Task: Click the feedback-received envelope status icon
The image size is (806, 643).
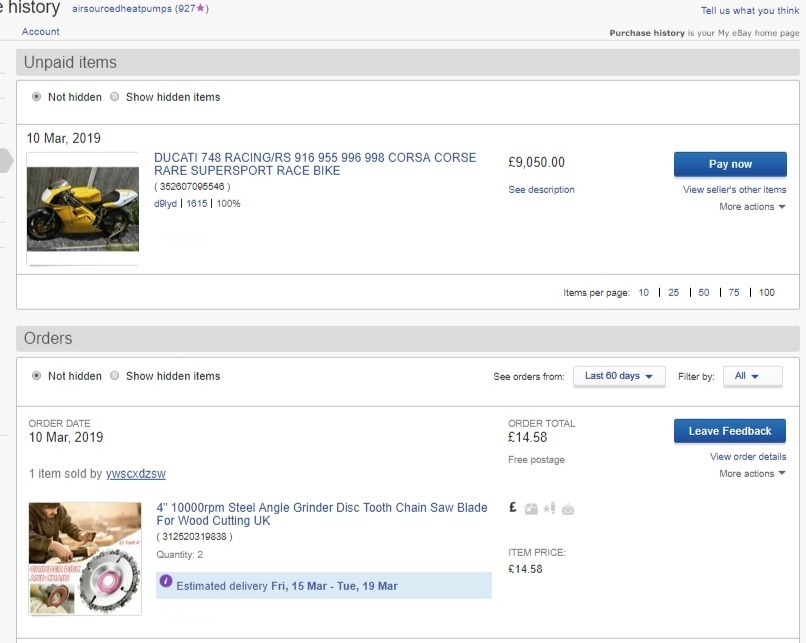Action: pos(568,509)
